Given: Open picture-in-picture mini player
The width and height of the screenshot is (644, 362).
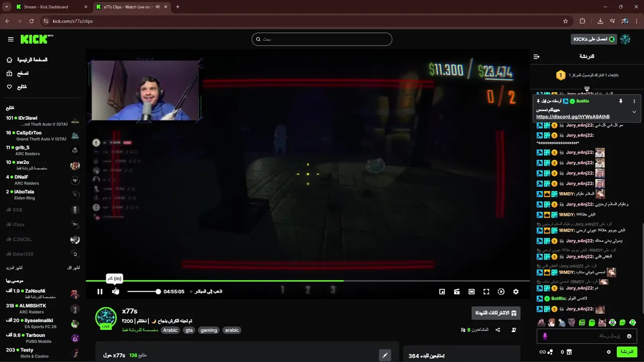Looking at the screenshot, I should pos(442,292).
